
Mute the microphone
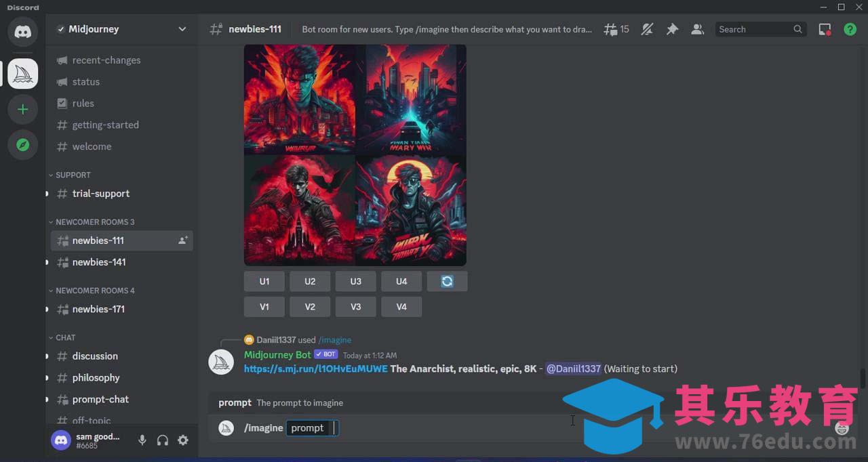(x=142, y=440)
